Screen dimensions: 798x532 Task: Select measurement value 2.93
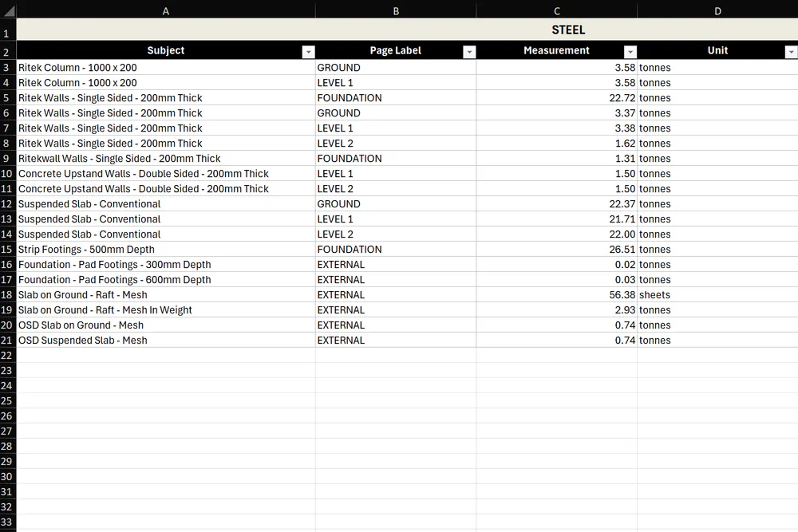tap(557, 309)
